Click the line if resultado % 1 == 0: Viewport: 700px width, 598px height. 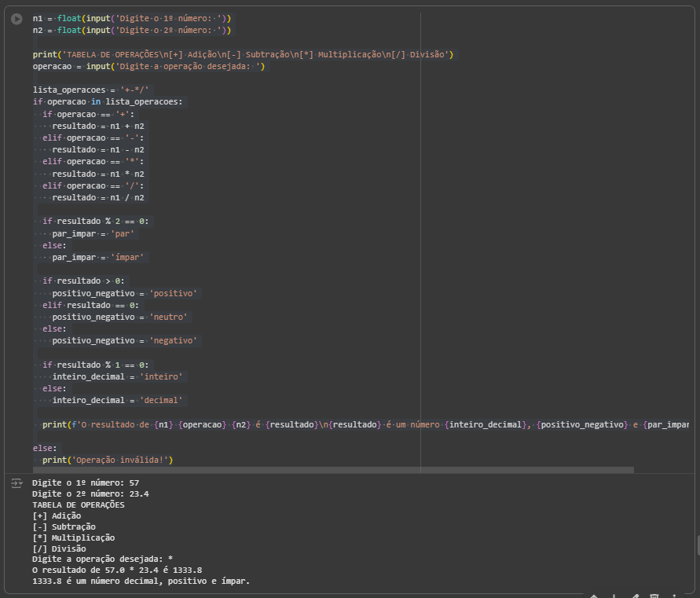[x=96, y=365]
